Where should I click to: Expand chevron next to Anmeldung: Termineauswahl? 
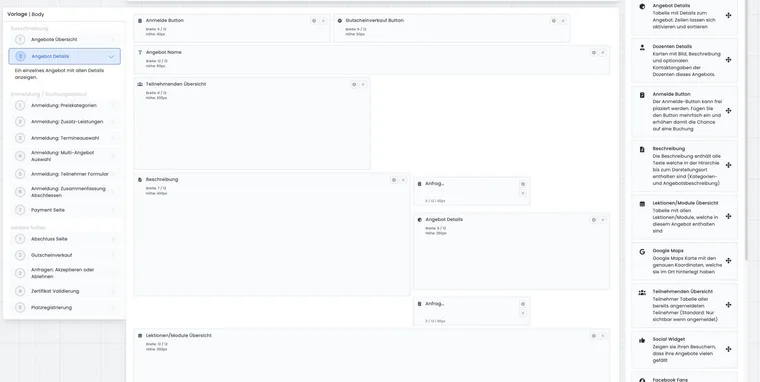pos(112,138)
